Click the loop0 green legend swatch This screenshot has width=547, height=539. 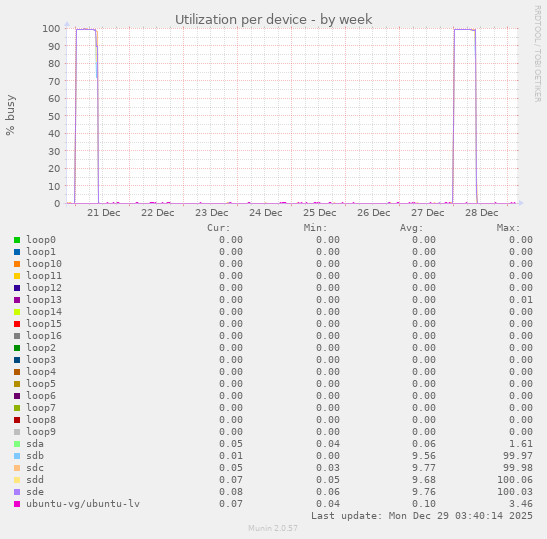tap(17, 240)
